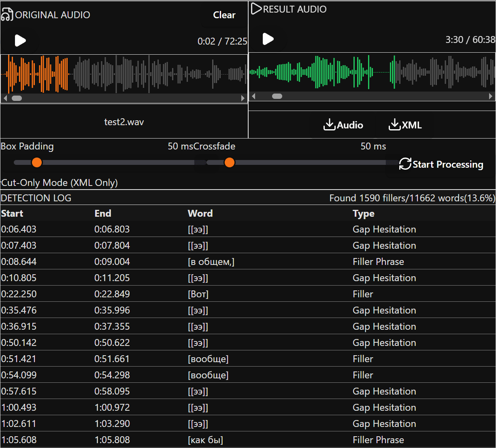The width and height of the screenshot is (496, 448).
Task: Select the circular refresh icon beside Start Processing
Action: pos(405,164)
